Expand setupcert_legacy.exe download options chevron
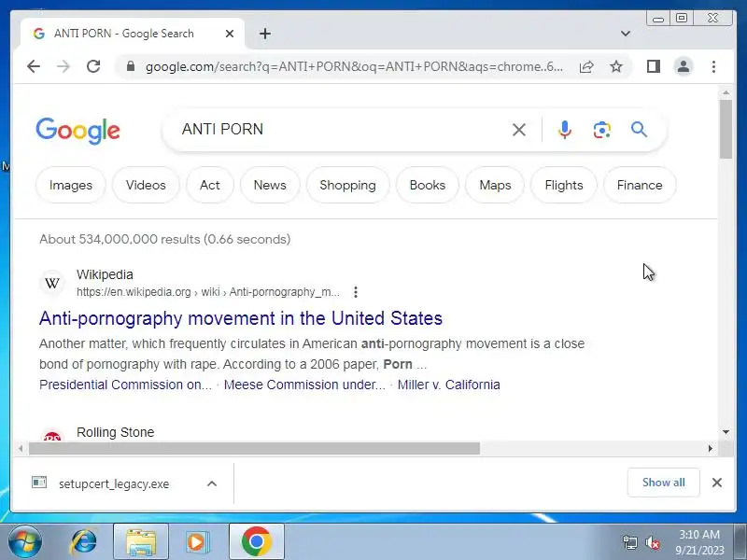Viewport: 747px width, 560px height. click(212, 483)
